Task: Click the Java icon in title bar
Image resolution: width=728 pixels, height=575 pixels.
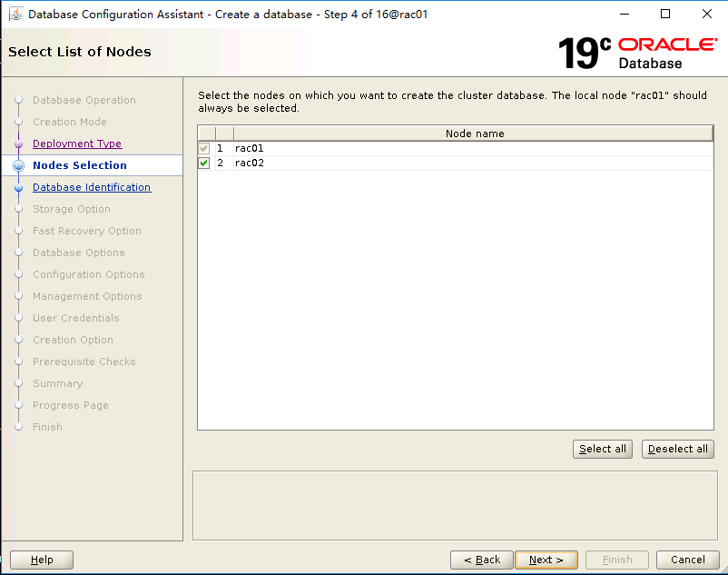Action: 16,14
